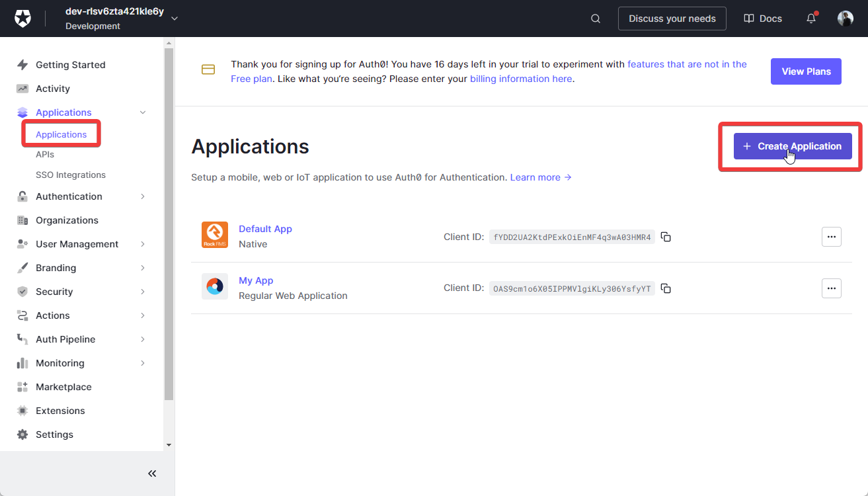The height and width of the screenshot is (496, 868).
Task: Expand the Branding section chevron
Action: tap(143, 268)
